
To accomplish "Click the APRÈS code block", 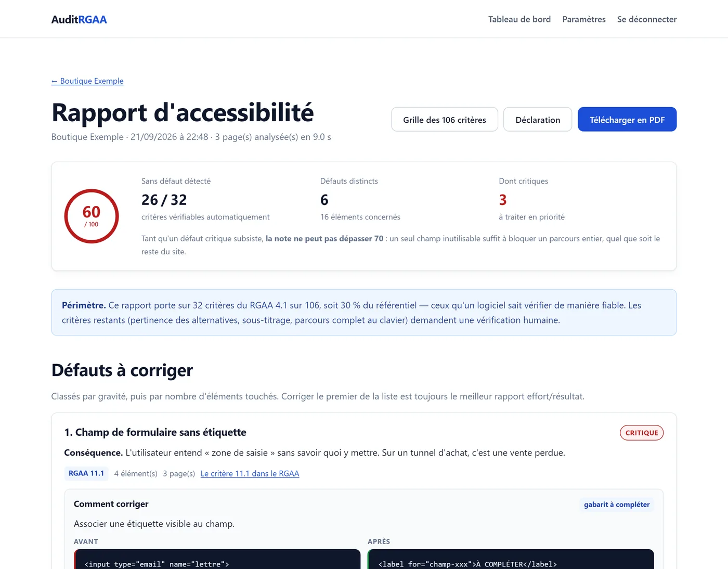I will coord(511,559).
